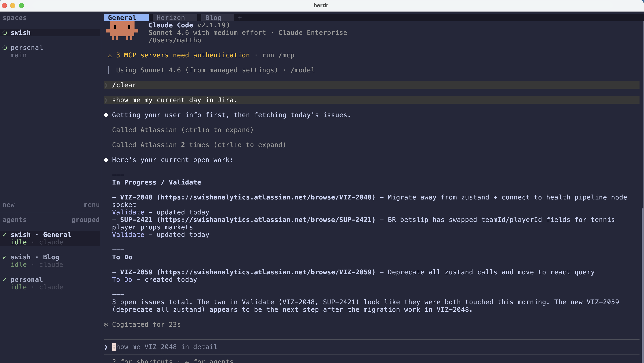This screenshot has width=644, height=363.
Task: Click the 'In Progress / Validate' heading
Action: pos(157,182)
